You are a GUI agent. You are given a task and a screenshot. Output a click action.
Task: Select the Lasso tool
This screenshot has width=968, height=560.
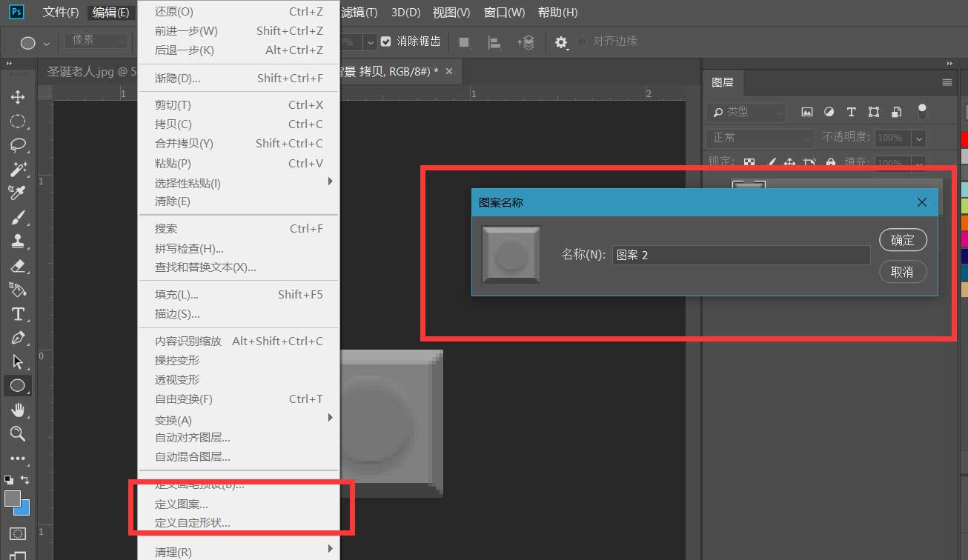(x=18, y=145)
